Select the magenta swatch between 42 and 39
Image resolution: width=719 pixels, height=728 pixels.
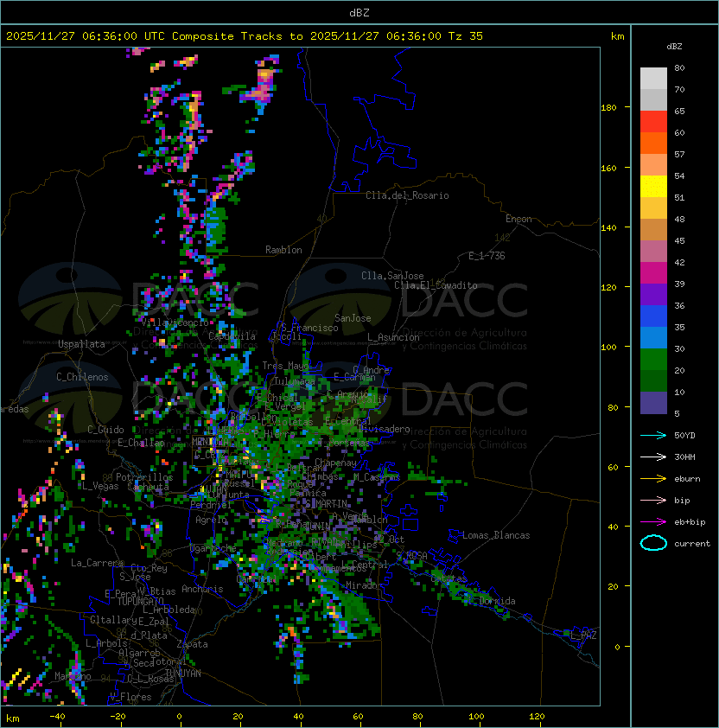(653, 273)
